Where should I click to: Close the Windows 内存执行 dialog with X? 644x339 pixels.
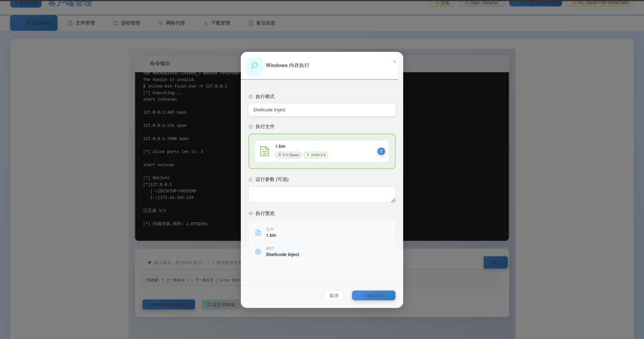coord(394,61)
